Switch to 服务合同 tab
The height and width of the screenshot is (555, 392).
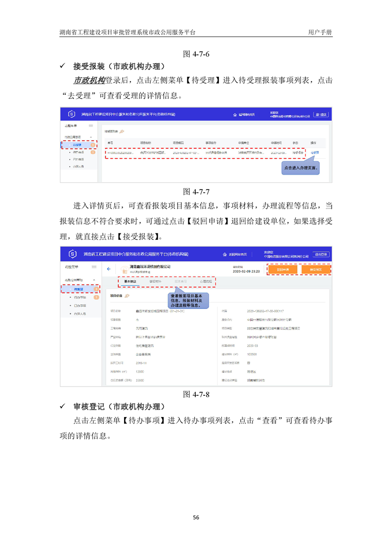click(180, 282)
